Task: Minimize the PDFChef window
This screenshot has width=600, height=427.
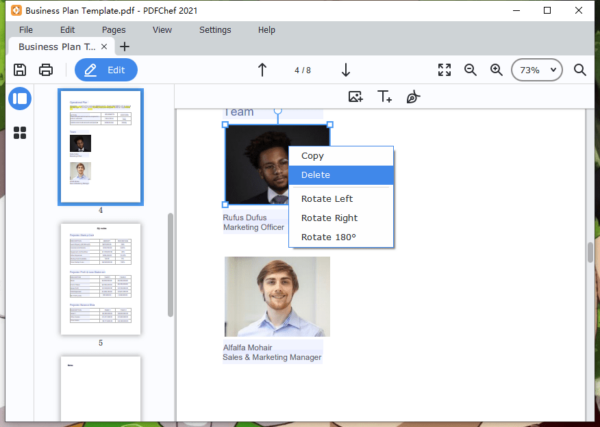Action: coord(517,10)
